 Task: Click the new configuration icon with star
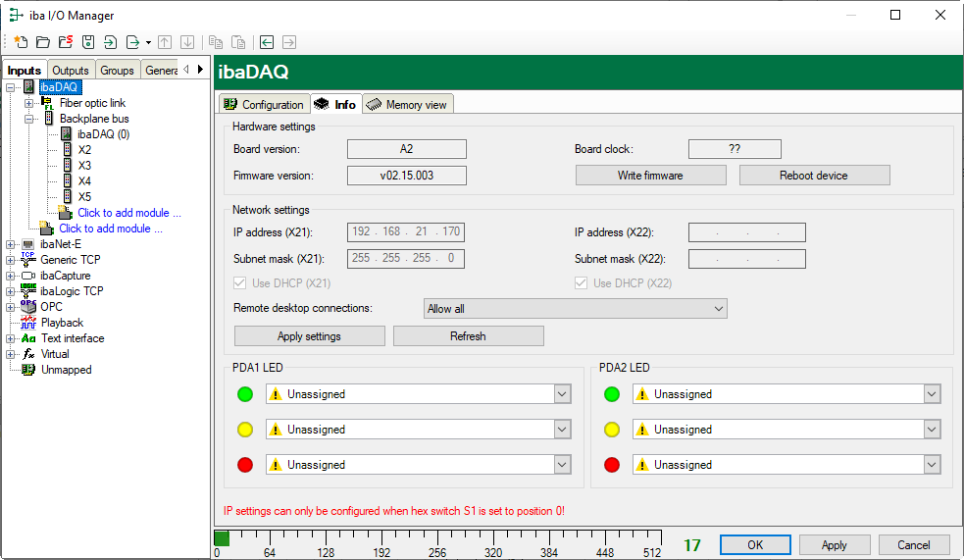20,42
